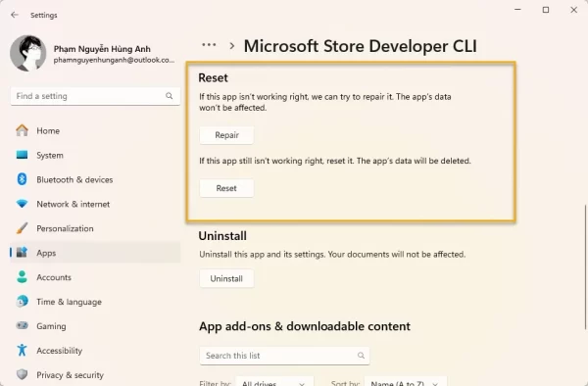Click the Network Wi-Fi icon
Viewport: 588px width, 386px height.
(23, 204)
